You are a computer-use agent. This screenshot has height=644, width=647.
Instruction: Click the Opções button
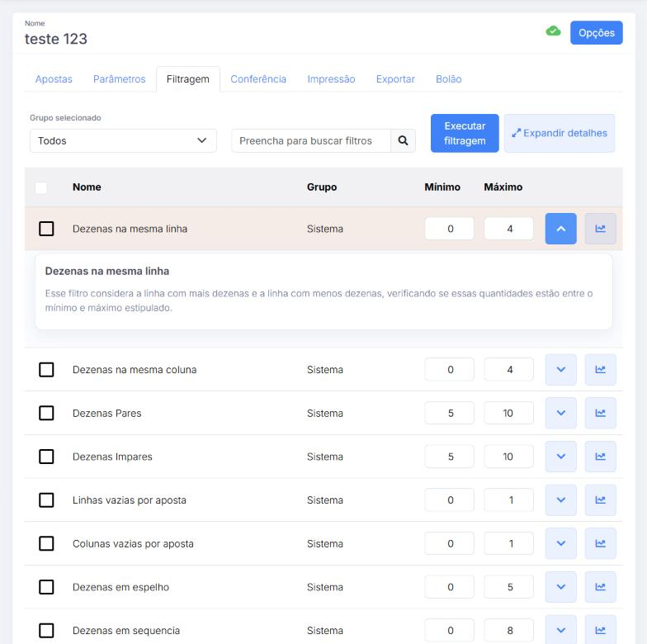pyautogui.click(x=596, y=33)
